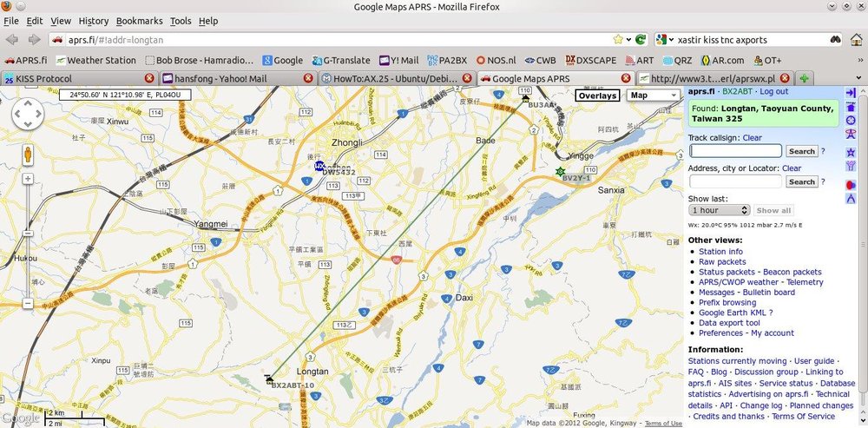Open the Map type dropdown

[653, 95]
